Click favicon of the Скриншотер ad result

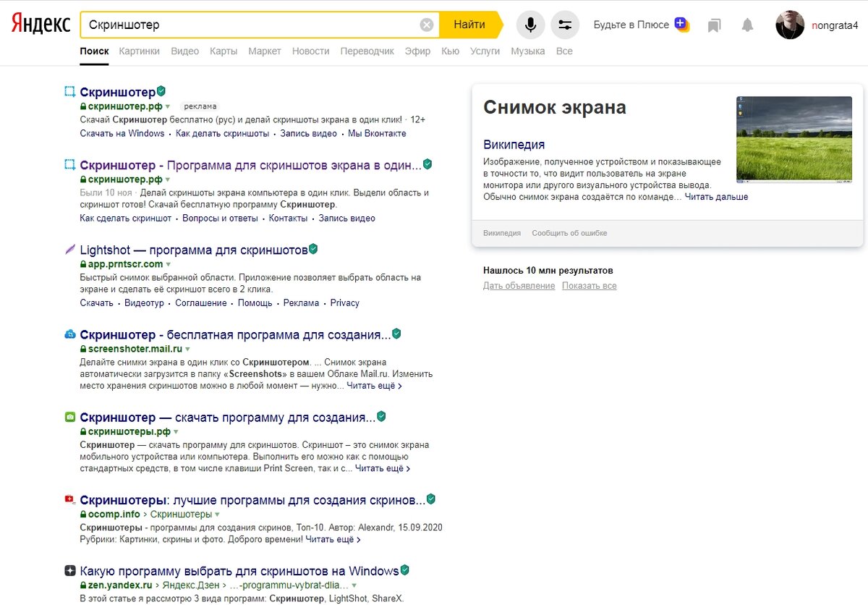click(69, 92)
